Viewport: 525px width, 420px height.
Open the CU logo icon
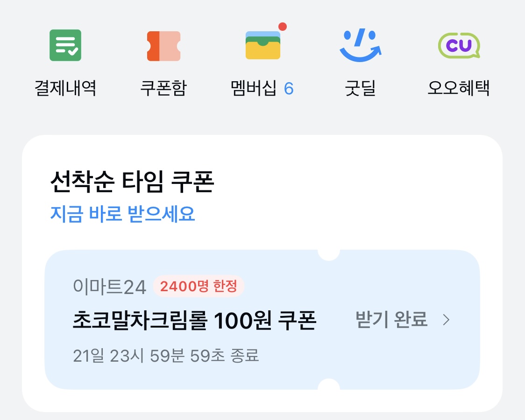click(x=459, y=45)
